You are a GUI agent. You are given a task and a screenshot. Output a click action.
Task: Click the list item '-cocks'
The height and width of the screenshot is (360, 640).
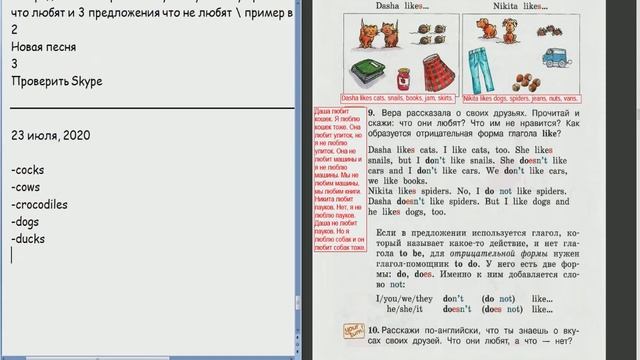coord(27,170)
